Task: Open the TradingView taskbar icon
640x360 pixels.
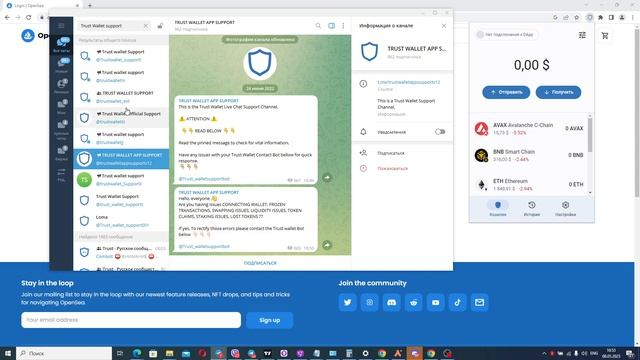Action: point(267,353)
